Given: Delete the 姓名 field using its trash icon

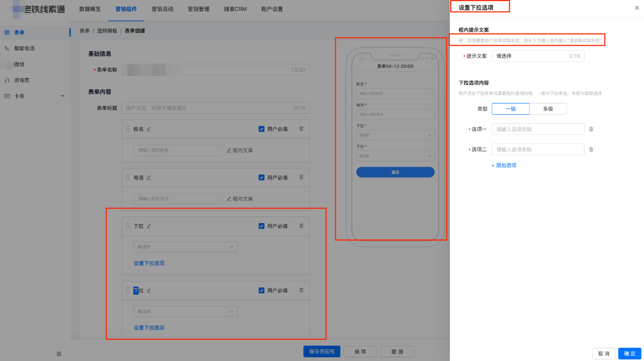Looking at the screenshot, I should [x=302, y=128].
